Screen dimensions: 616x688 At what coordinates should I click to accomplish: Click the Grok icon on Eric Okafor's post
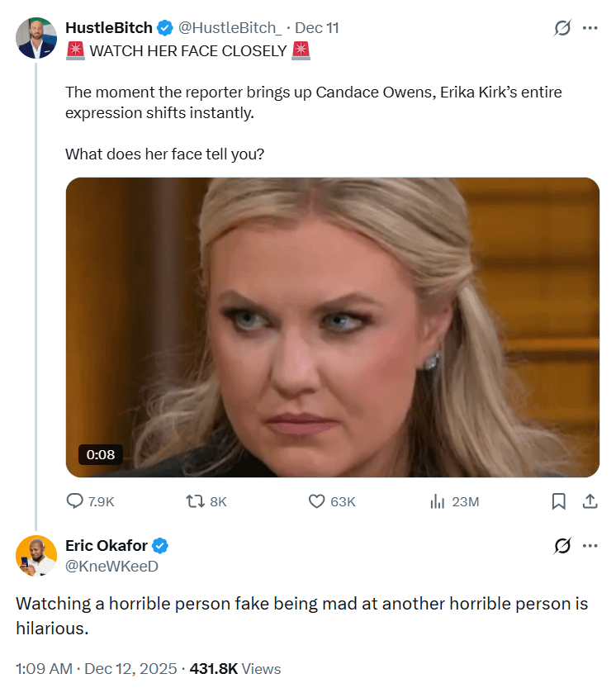click(562, 546)
